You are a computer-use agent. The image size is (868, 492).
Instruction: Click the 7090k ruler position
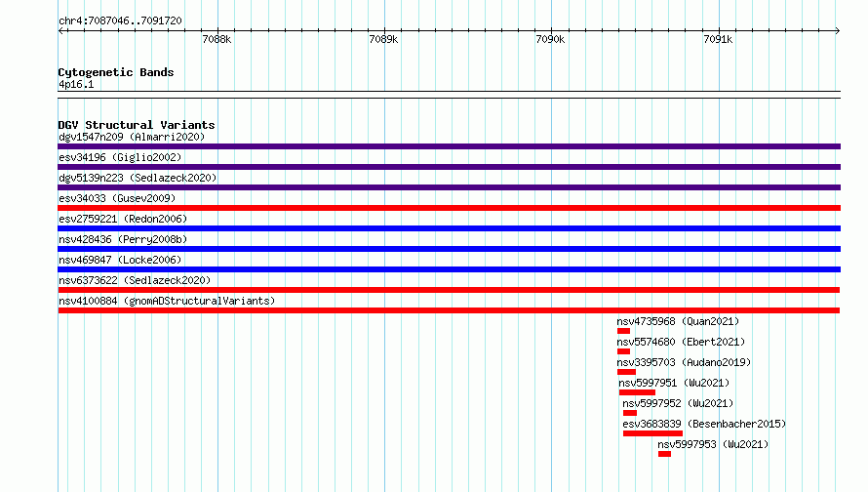coord(551,39)
